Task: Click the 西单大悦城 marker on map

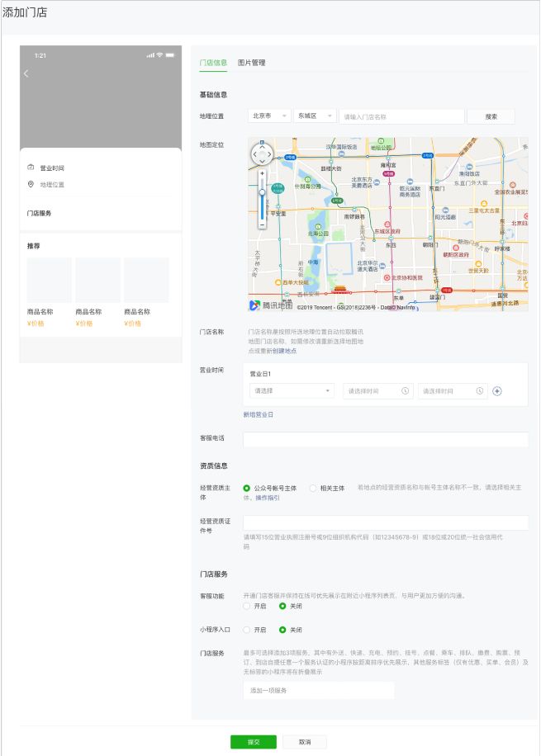Action: [x=278, y=282]
